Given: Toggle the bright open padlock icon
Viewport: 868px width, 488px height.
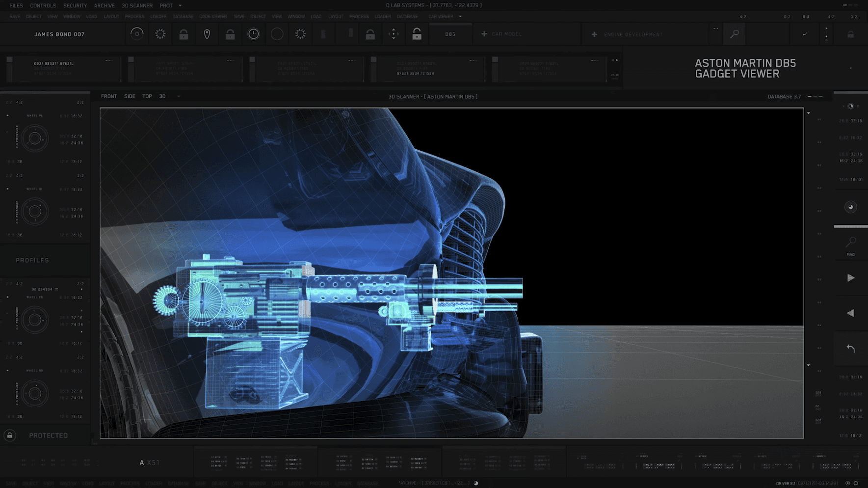Looking at the screenshot, I should point(417,34).
